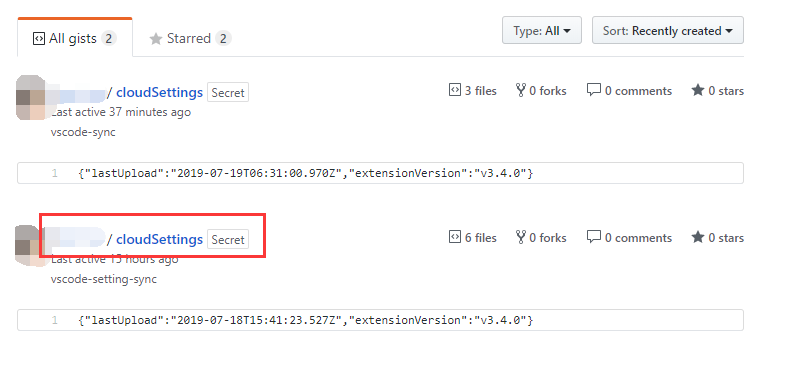
Task: Open the Sort: Recently created dropdown
Action: coord(668,30)
